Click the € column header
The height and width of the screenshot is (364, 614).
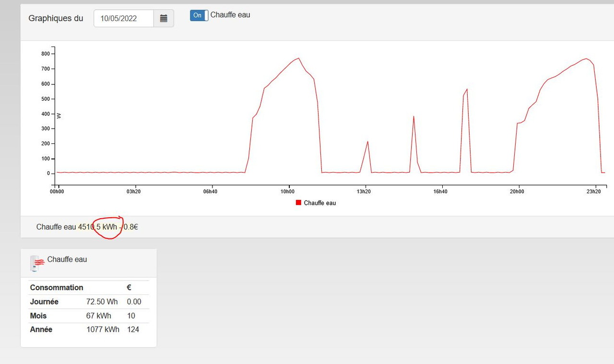click(x=129, y=288)
